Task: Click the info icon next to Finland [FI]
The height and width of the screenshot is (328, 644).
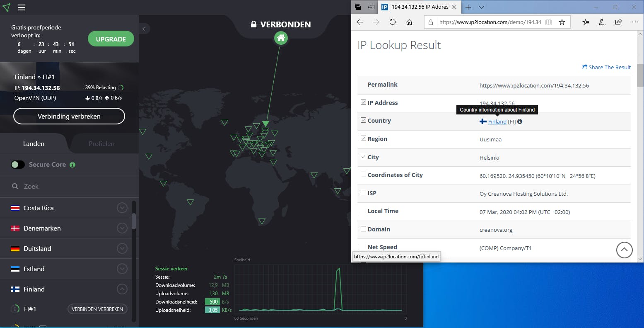Action: [x=520, y=121]
